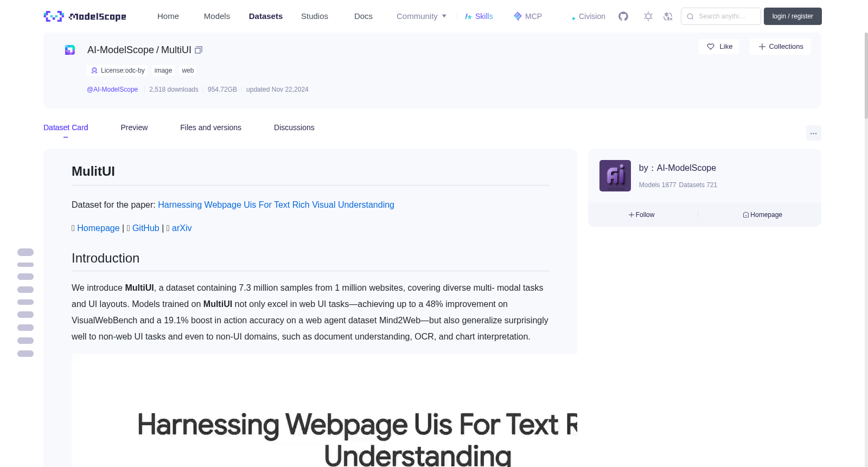Click the plus icon on Collections
The height and width of the screenshot is (467, 868).
[762, 47]
